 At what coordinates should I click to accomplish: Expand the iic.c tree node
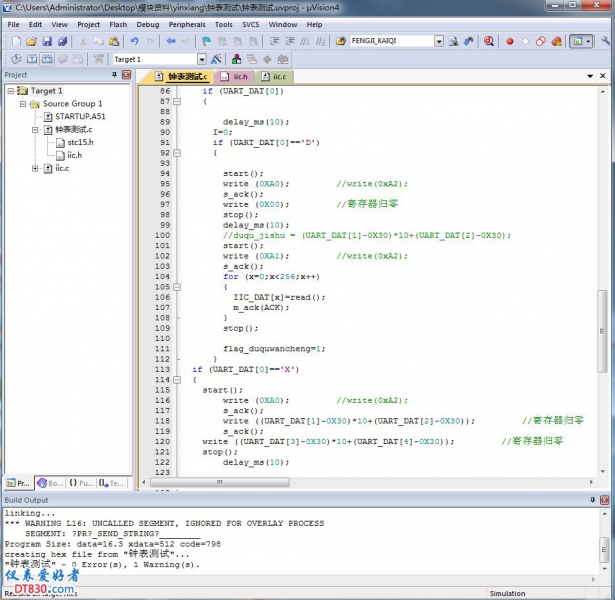[36, 168]
